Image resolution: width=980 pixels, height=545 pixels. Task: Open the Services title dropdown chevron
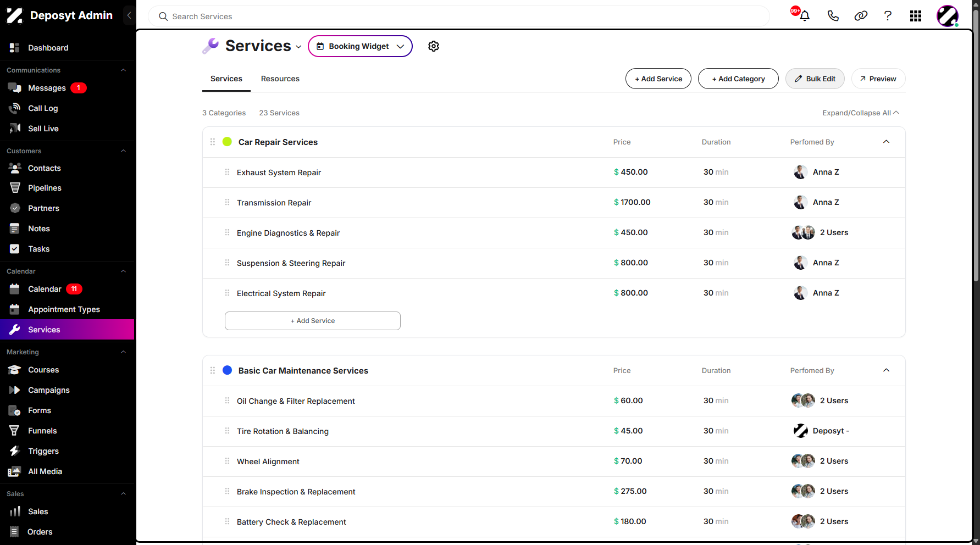(298, 47)
